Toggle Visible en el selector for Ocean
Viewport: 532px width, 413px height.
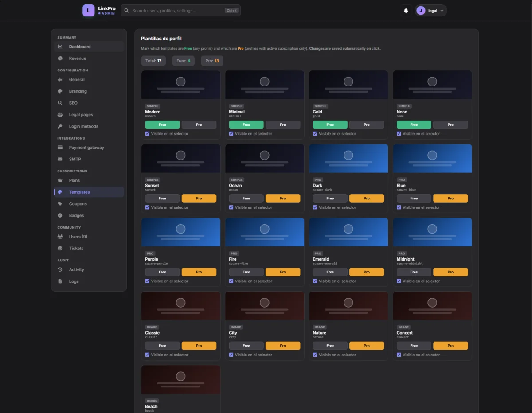click(231, 207)
